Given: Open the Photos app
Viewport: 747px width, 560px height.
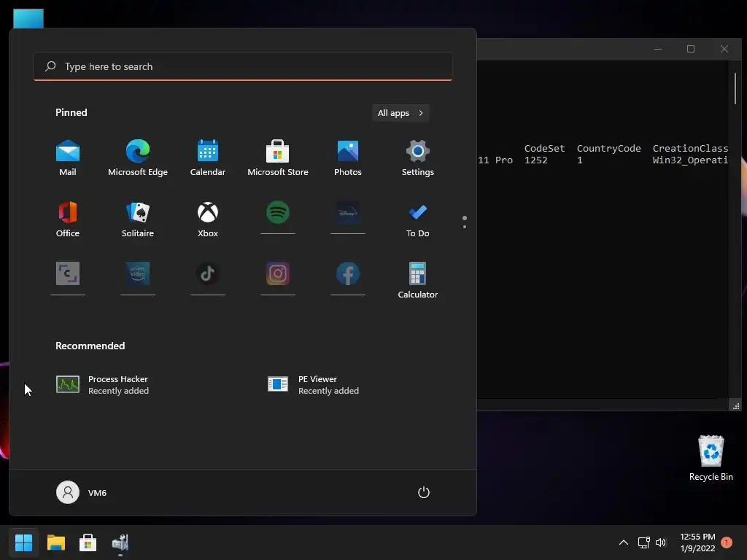Looking at the screenshot, I should 348,158.
